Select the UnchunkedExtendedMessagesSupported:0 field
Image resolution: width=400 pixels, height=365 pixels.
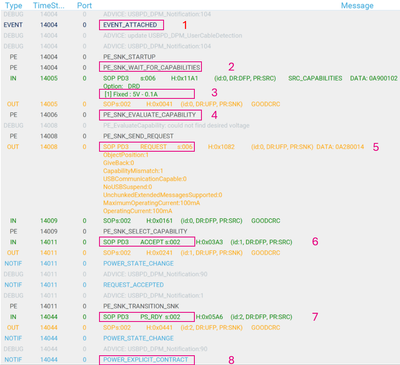pyautogui.click(x=163, y=195)
